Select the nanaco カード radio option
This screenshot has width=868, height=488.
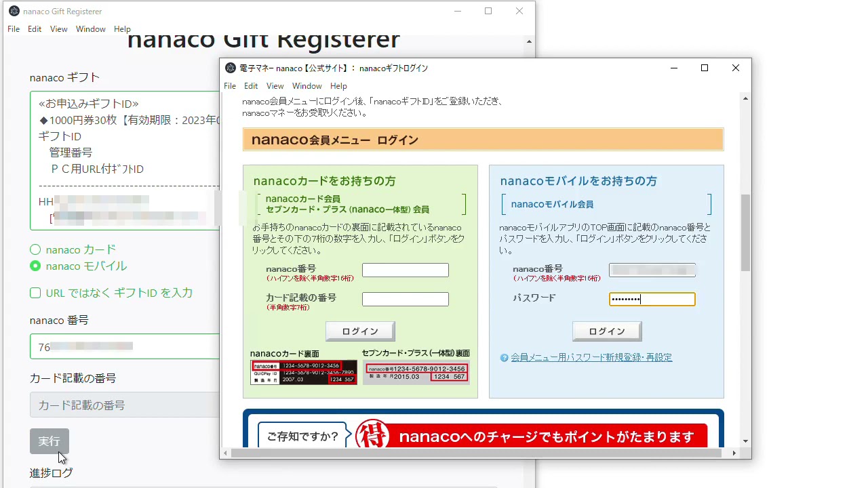click(x=35, y=249)
